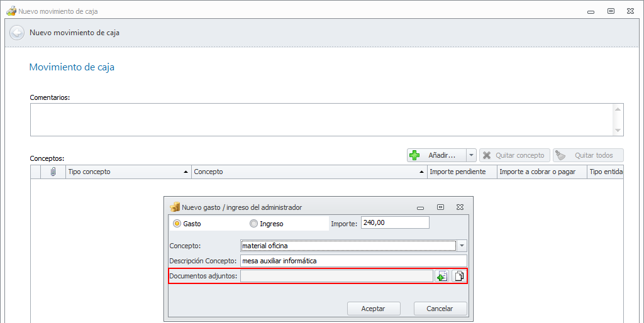Click the back arrow navigation icon
This screenshot has height=323, width=644.
17,33
